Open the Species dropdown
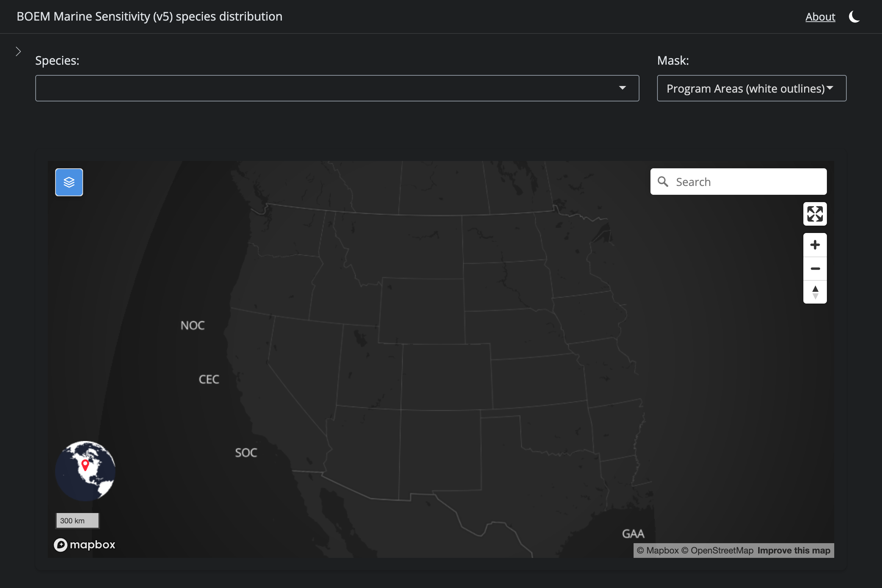The image size is (882, 588). pyautogui.click(x=337, y=88)
